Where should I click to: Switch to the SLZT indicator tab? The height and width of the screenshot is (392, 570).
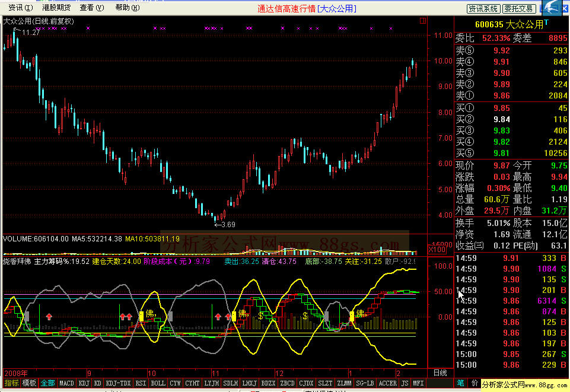325,383
